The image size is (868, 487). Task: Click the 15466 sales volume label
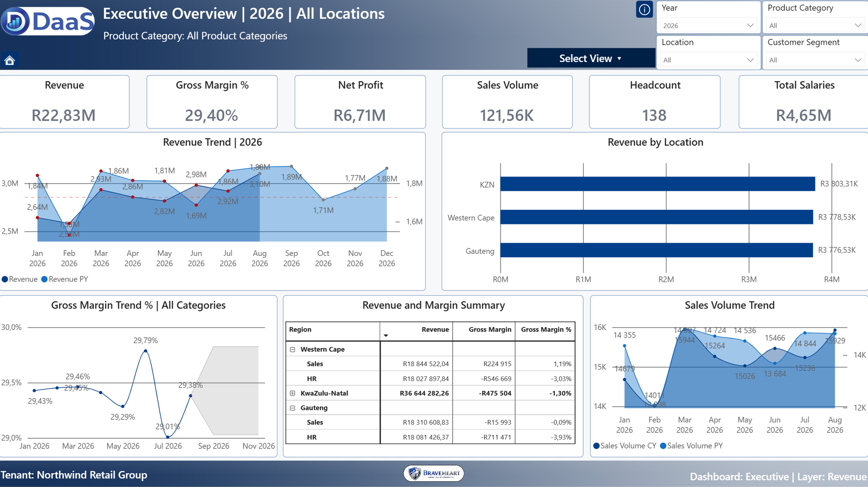tap(775, 338)
